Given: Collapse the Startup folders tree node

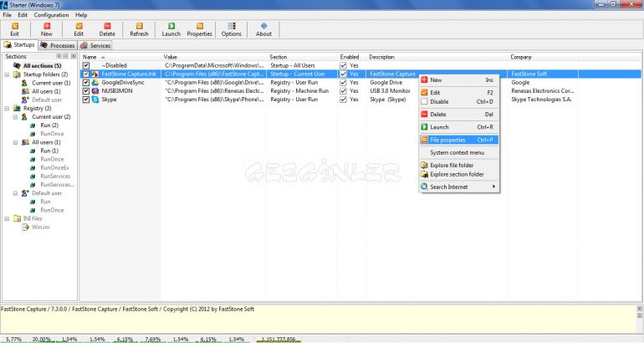Looking at the screenshot, I should point(7,74).
